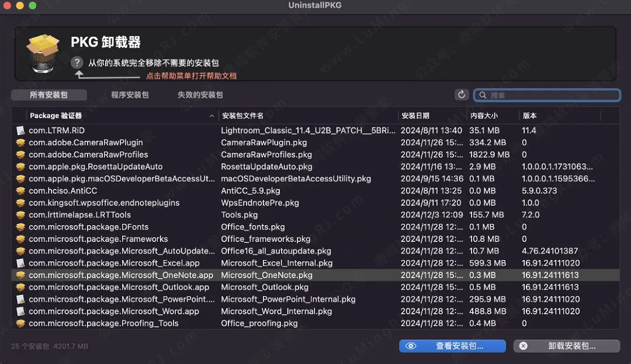Click the package icon next to Proofing_Tools row
Screen dimensions: 631x364
21,323
